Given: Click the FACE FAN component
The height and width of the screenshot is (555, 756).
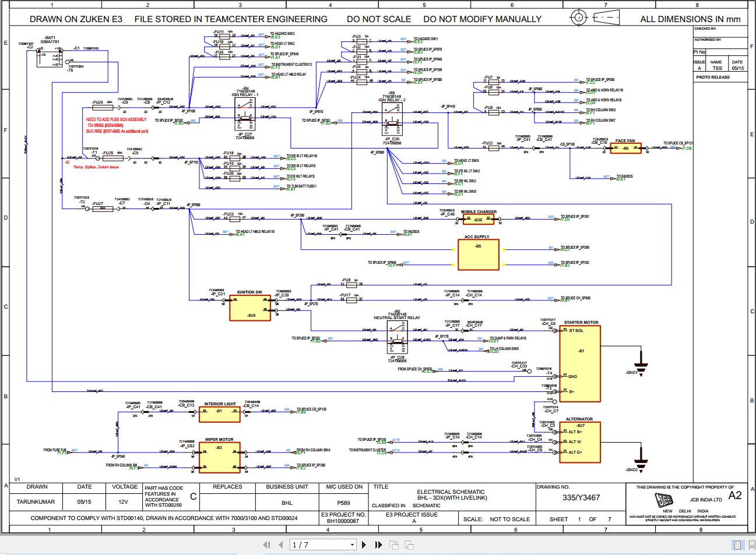Looking at the screenshot, I should pos(625,149).
